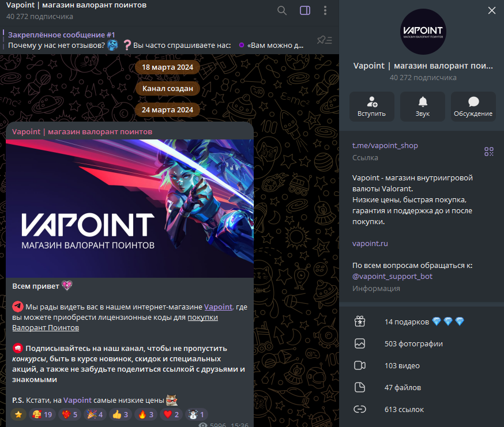Image resolution: width=504 pixels, height=427 pixels.
Task: Click the link chain icon
Action: pos(360,409)
